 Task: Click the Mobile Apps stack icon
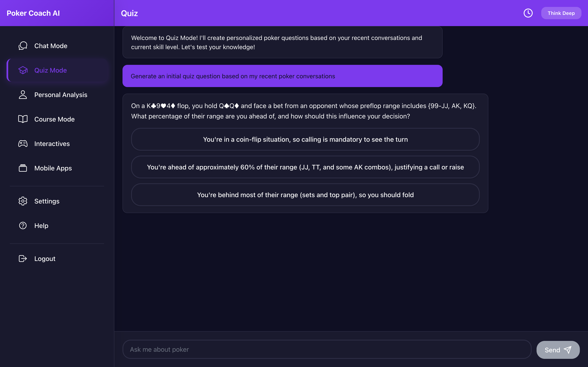coord(23,168)
